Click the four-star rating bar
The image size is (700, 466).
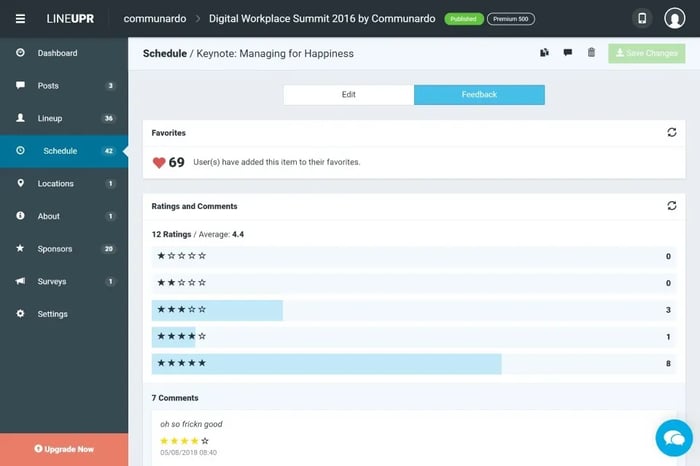[x=174, y=337]
